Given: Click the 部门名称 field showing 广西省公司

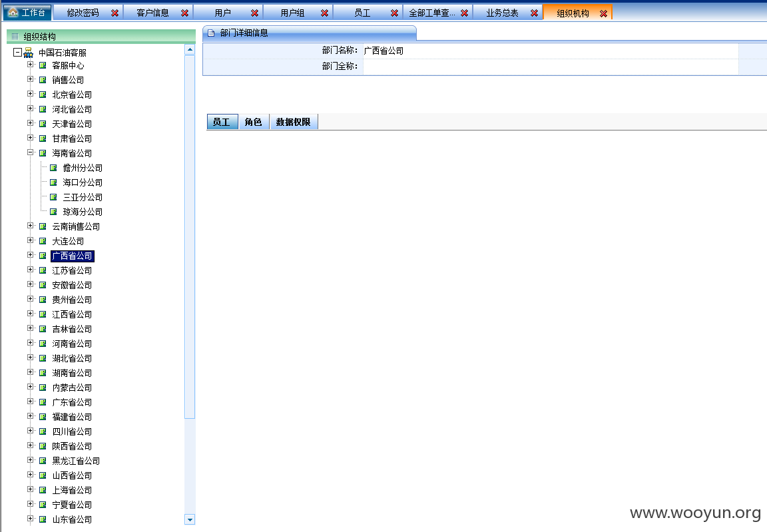Looking at the screenshot, I should pos(551,51).
